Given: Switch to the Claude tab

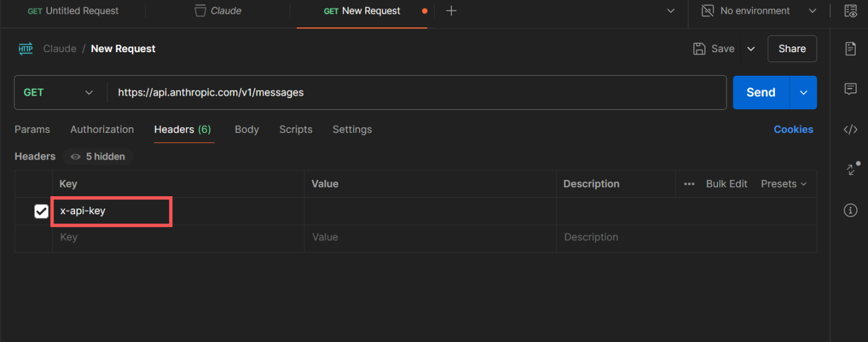Looking at the screenshot, I should (218, 11).
